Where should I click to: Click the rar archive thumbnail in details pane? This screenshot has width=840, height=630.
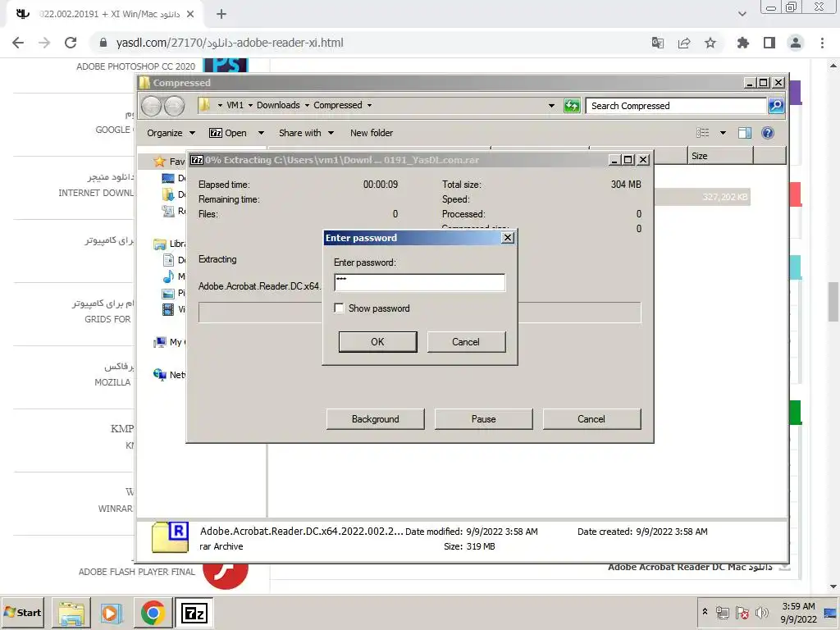(x=170, y=537)
